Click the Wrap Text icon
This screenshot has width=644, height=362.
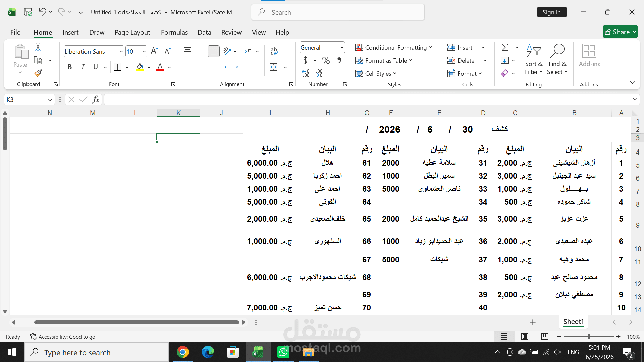pyautogui.click(x=274, y=51)
